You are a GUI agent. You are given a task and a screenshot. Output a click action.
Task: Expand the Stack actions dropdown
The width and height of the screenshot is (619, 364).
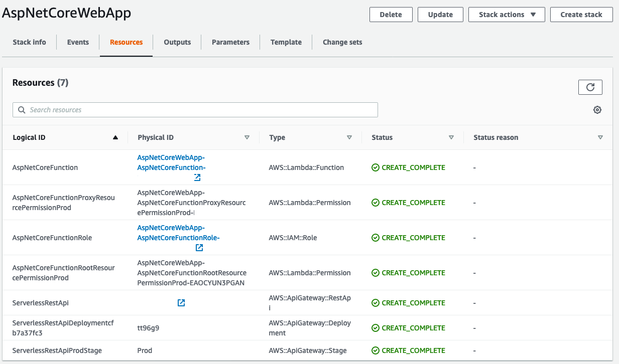click(507, 15)
